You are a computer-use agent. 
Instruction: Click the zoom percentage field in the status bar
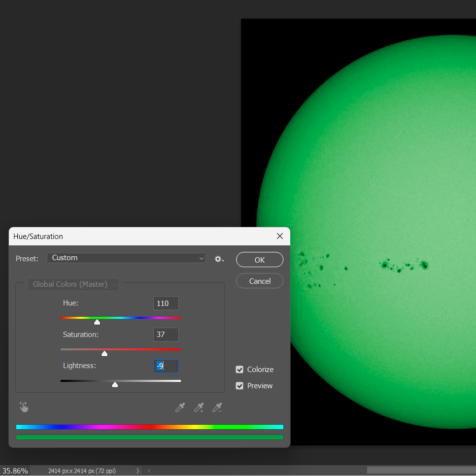tap(14, 471)
